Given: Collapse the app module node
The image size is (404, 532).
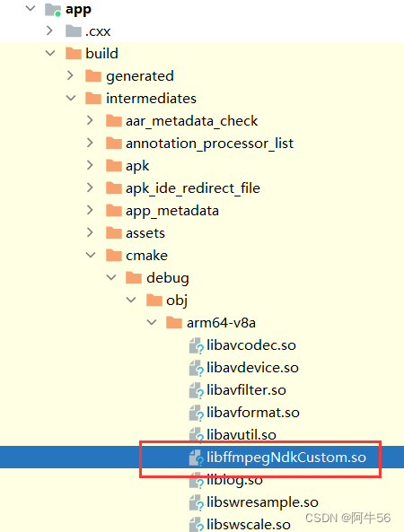Looking at the screenshot, I should [31, 8].
